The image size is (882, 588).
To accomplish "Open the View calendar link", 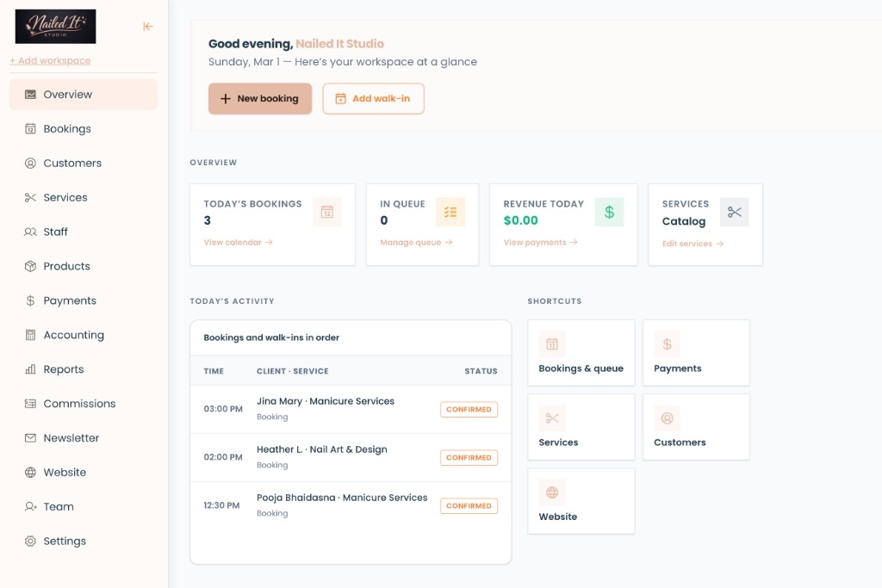I will click(x=237, y=242).
